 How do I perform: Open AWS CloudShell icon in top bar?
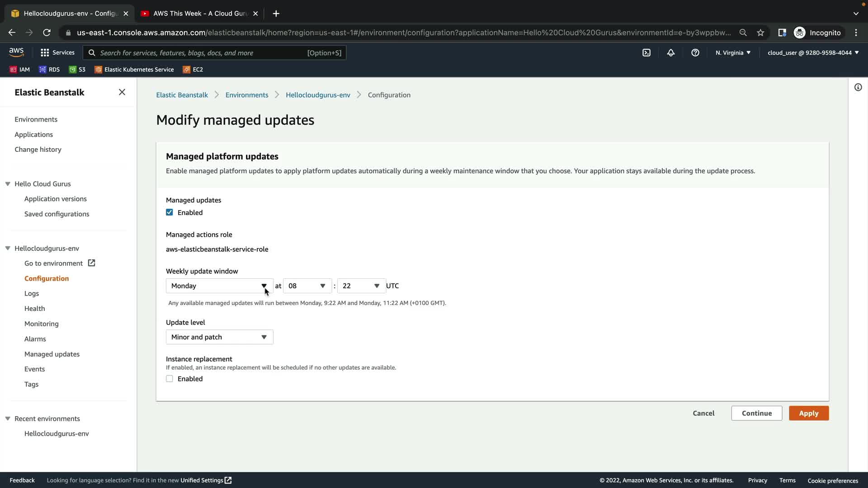coord(646,53)
